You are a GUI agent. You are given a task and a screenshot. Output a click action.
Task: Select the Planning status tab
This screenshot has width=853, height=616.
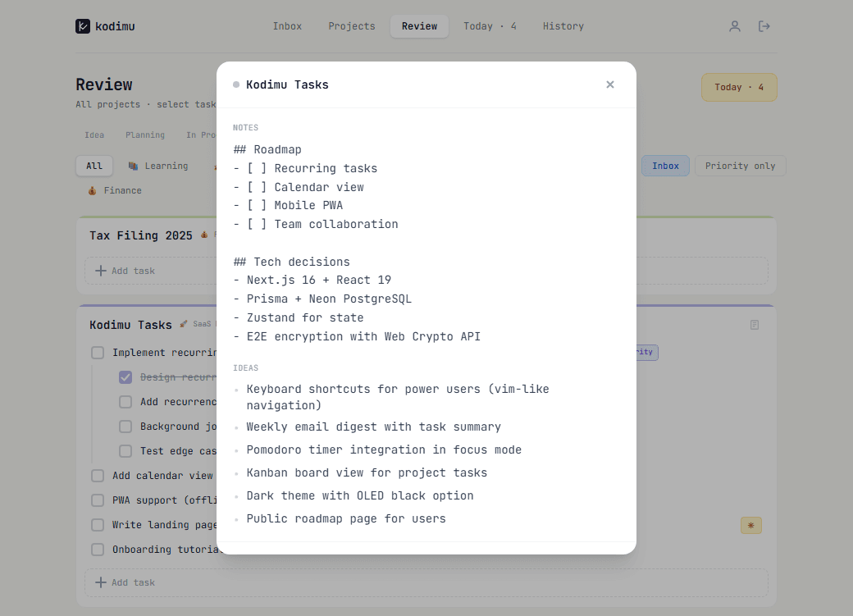(x=145, y=135)
